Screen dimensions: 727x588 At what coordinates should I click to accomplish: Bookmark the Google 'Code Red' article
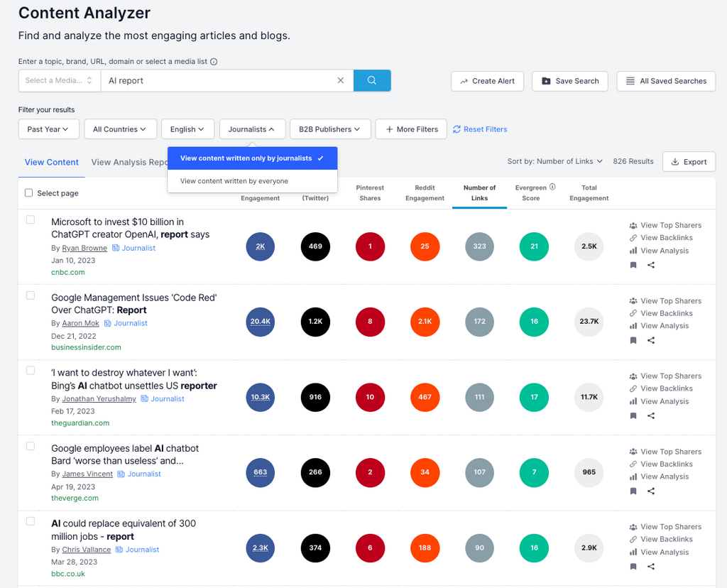coord(633,340)
